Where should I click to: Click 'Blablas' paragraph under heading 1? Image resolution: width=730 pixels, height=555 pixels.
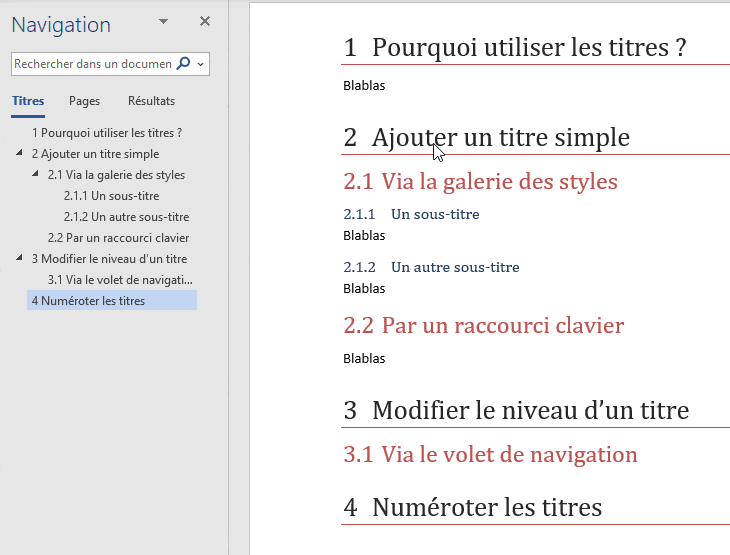click(364, 86)
